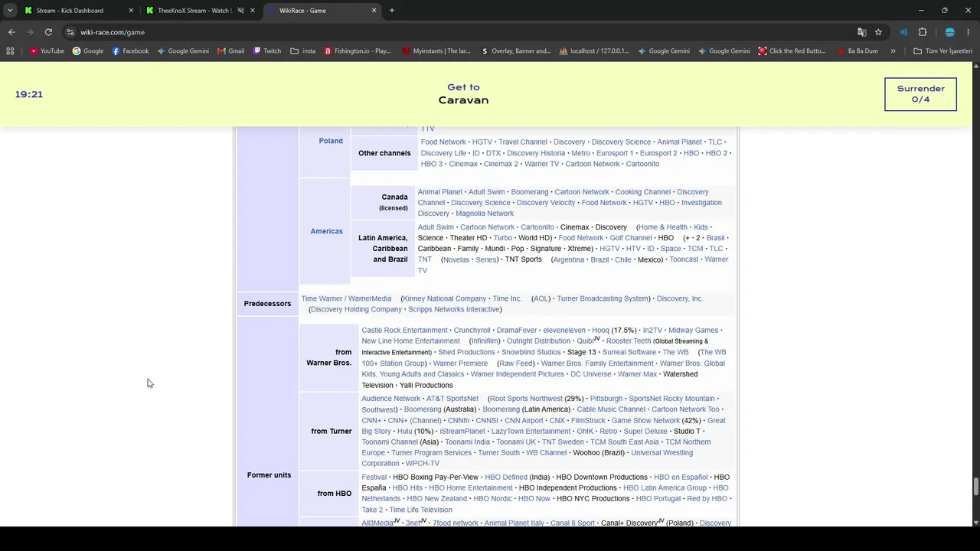Close the Stream - Kick Dashboard tab

131,11
